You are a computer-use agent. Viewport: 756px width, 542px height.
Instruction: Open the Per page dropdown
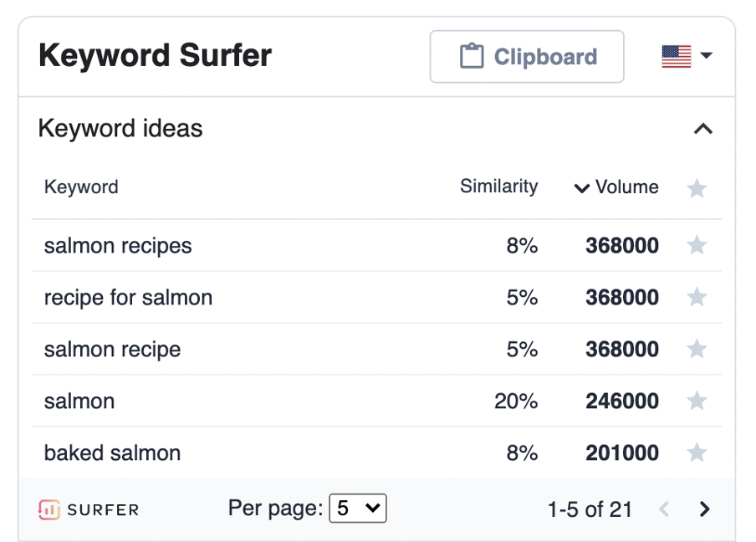click(x=358, y=508)
